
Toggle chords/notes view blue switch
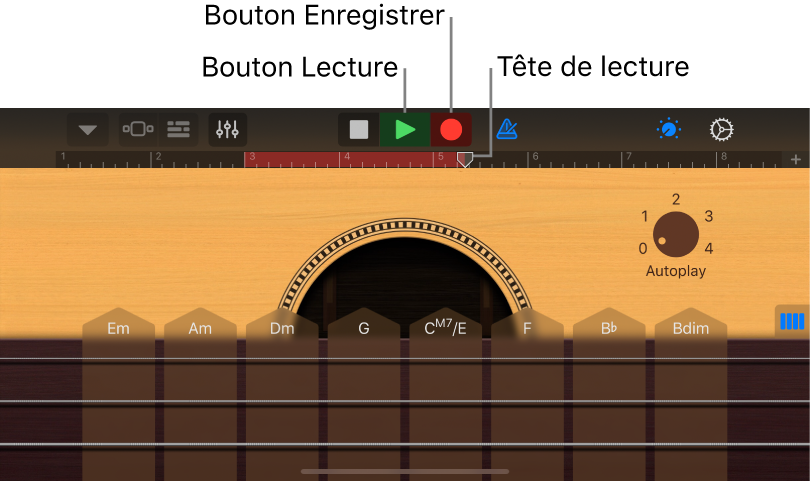tap(792, 321)
